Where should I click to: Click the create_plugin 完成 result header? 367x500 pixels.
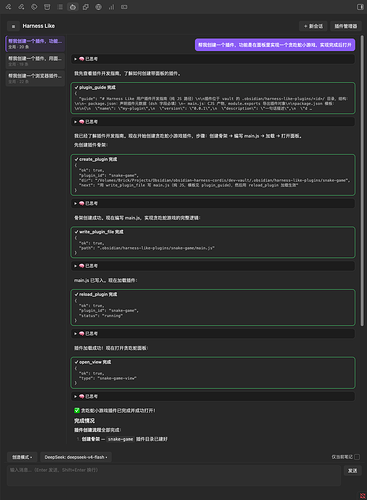[x=96, y=159]
